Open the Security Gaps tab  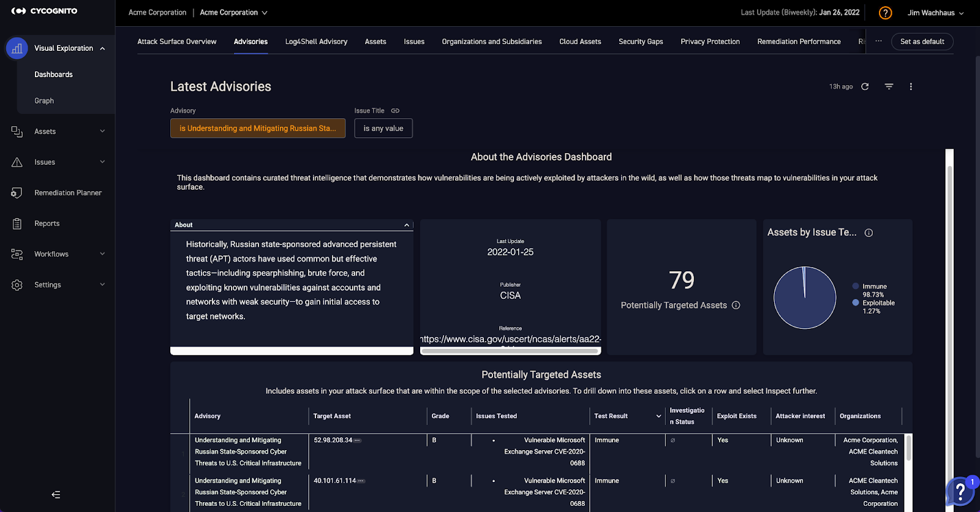click(x=641, y=42)
